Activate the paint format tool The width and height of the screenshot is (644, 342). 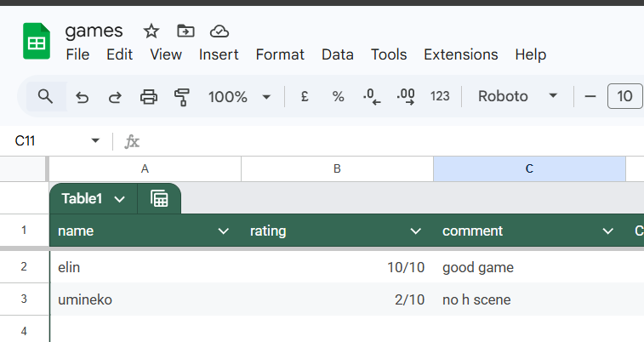tap(181, 97)
